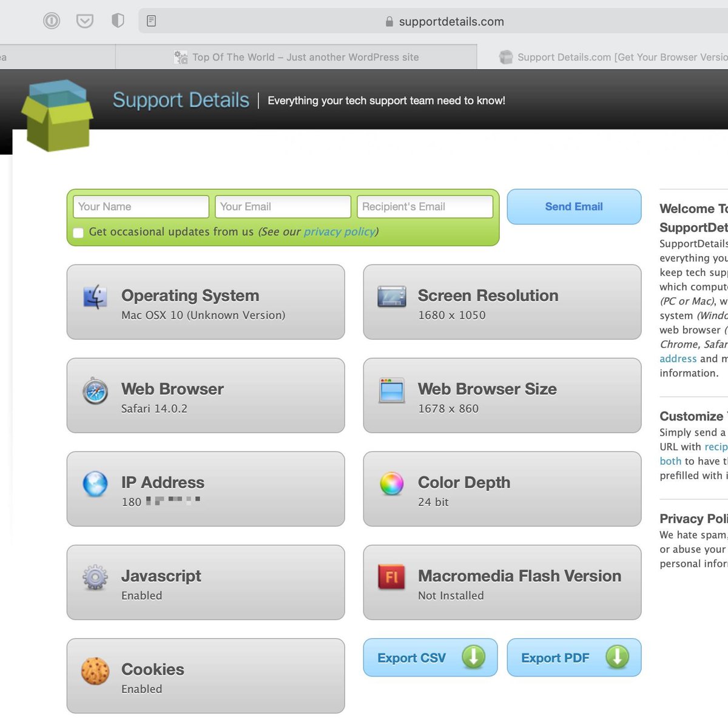
Task: Click the 'Operating System' heading
Action: 190,295
